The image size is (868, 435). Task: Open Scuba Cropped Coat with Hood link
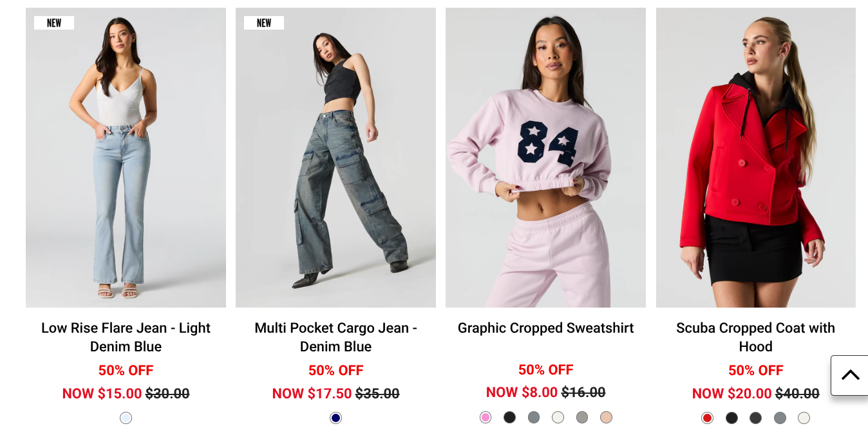pos(755,337)
